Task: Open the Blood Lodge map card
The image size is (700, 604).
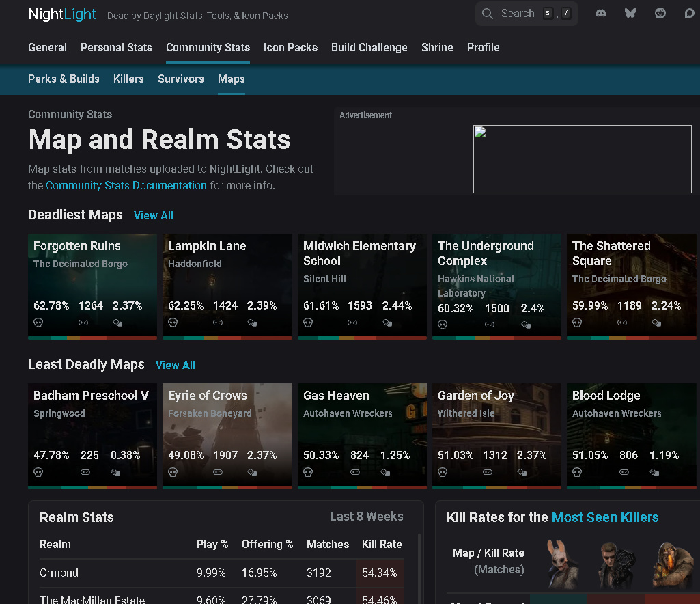Action: tap(631, 436)
